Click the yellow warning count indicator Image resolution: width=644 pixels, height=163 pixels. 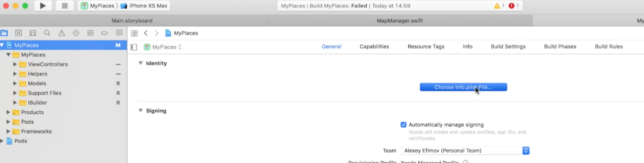click(x=499, y=6)
